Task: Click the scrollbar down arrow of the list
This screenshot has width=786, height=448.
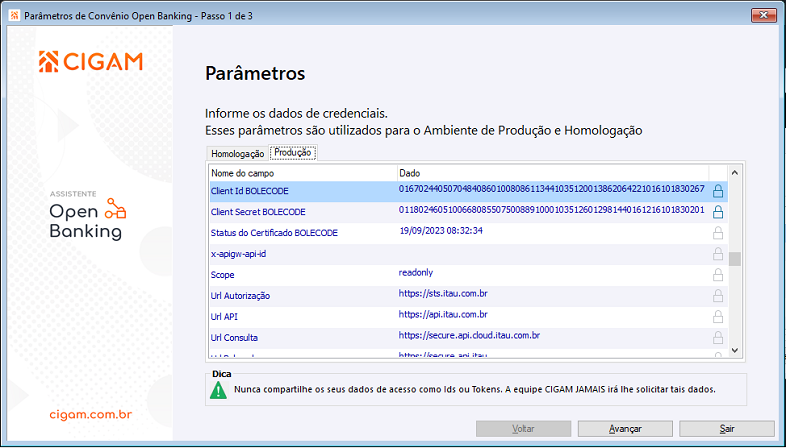Action: (735, 350)
